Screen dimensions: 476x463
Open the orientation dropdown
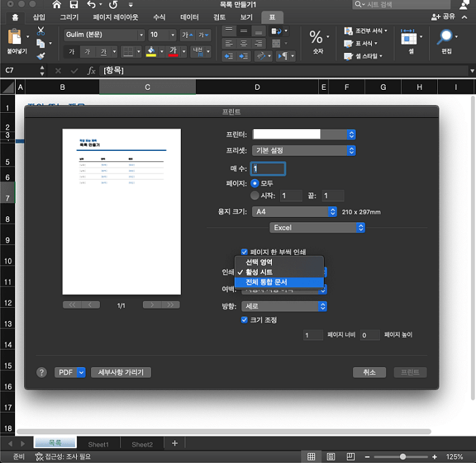[284, 306]
